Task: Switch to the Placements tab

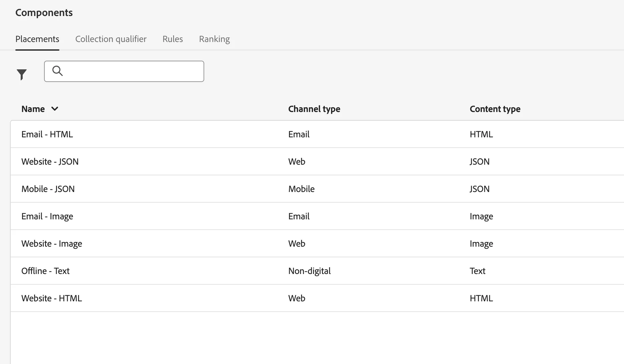Action: 37,39
